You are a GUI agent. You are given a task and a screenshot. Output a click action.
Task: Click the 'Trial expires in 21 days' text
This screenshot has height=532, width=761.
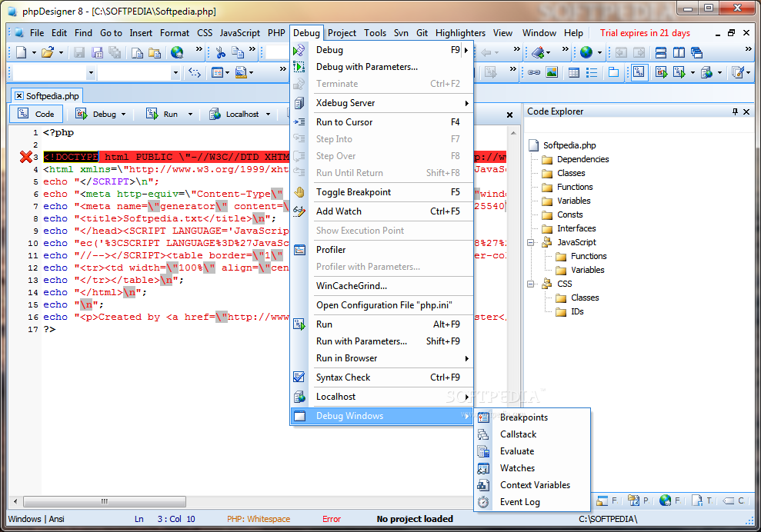[645, 33]
